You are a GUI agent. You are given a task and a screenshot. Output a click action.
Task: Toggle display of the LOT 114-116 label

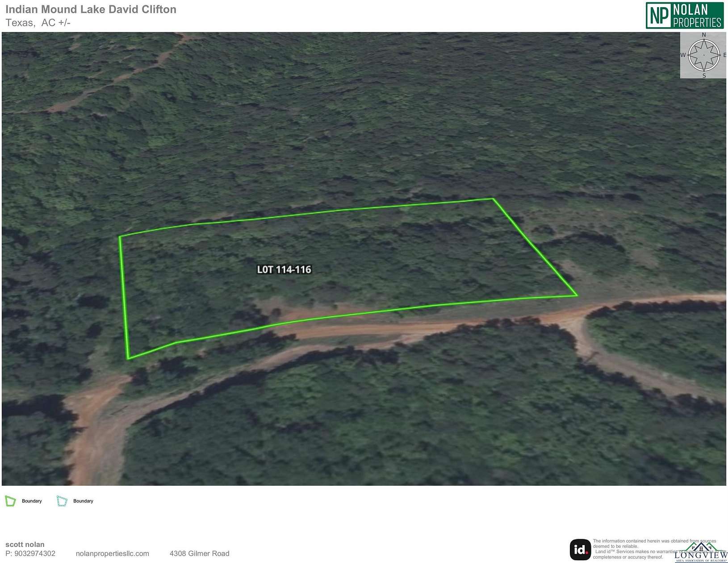pyautogui.click(x=285, y=269)
